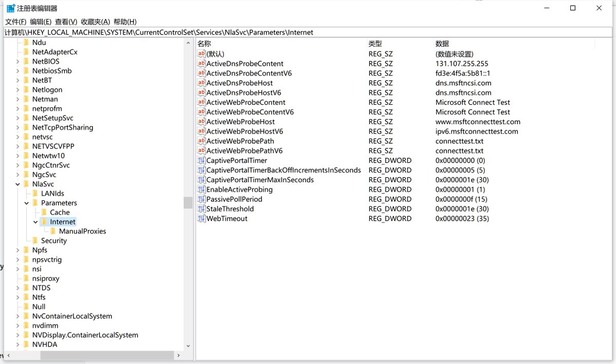
Task: Select the NVDisplay.ContainerLocalSystem key
Action: click(x=85, y=335)
